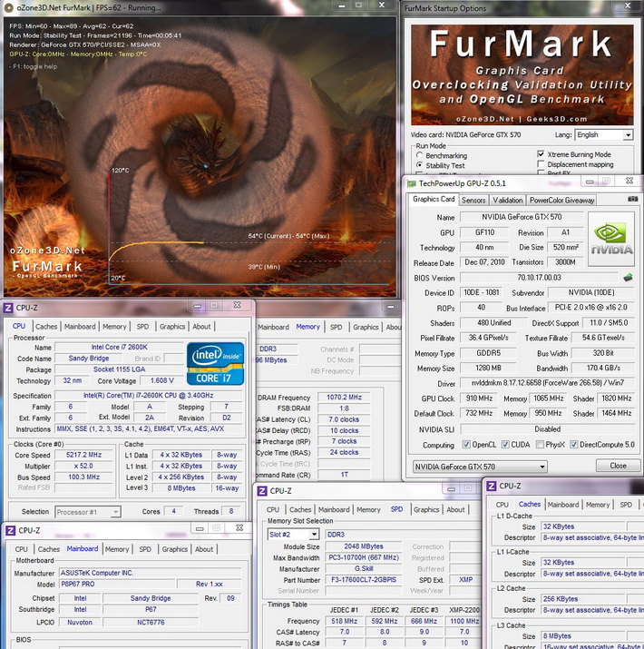Click the Close button in GPU-Z
This screenshot has width=644, height=649.
[618, 466]
